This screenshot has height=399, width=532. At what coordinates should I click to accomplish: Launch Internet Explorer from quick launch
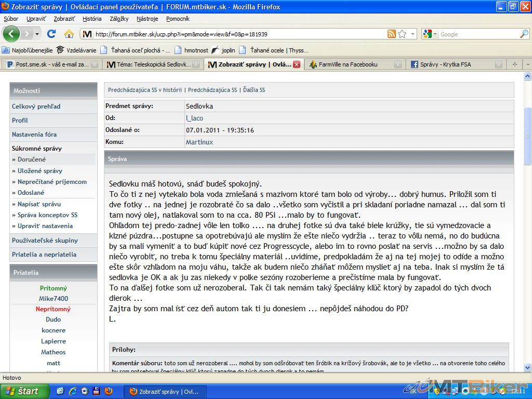[72, 391]
